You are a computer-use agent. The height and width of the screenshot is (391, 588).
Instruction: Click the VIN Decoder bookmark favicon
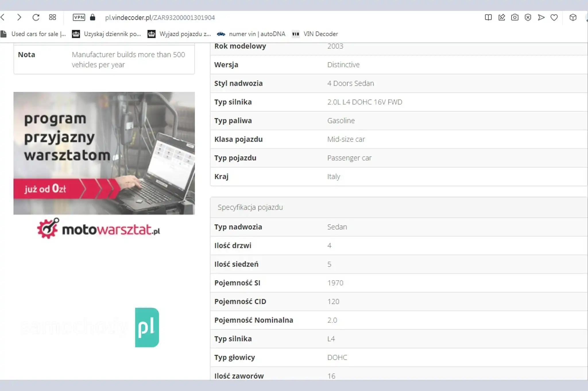coord(296,34)
